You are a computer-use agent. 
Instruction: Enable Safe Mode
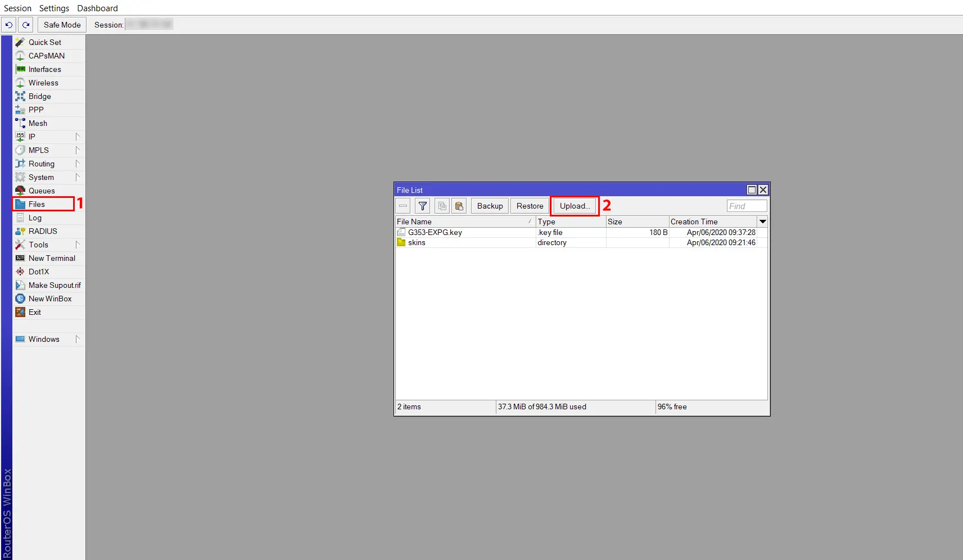(61, 25)
